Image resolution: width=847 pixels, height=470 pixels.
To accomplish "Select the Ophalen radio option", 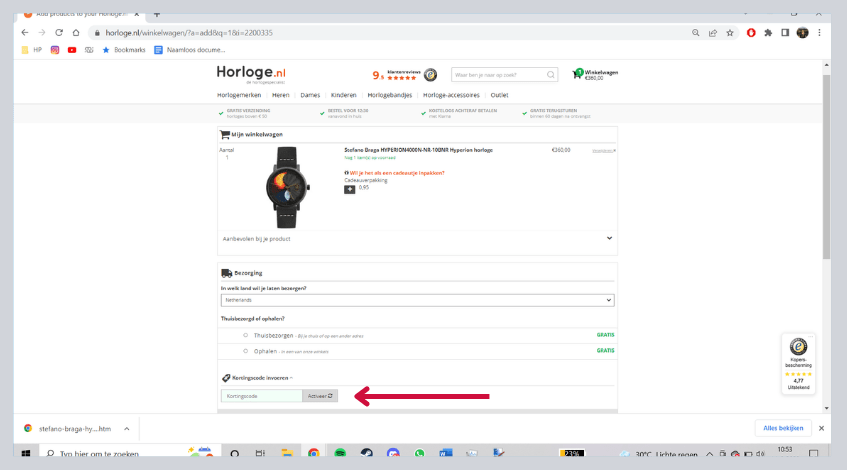I will click(245, 351).
